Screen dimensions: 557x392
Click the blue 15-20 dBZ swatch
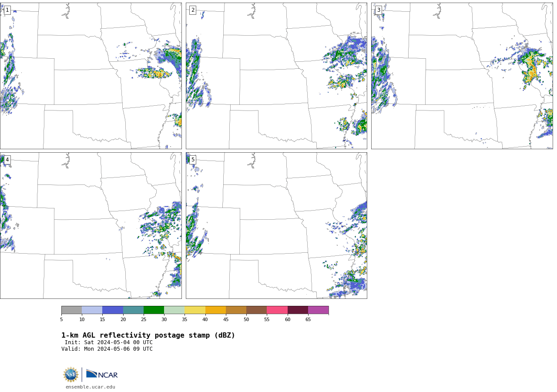[113, 310]
